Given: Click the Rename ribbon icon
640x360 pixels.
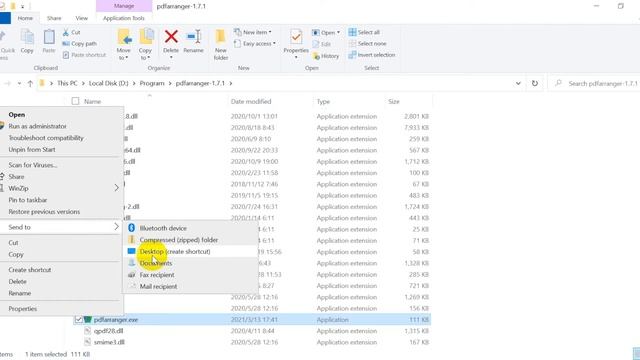Looking at the screenshot, I should click(x=193, y=37).
